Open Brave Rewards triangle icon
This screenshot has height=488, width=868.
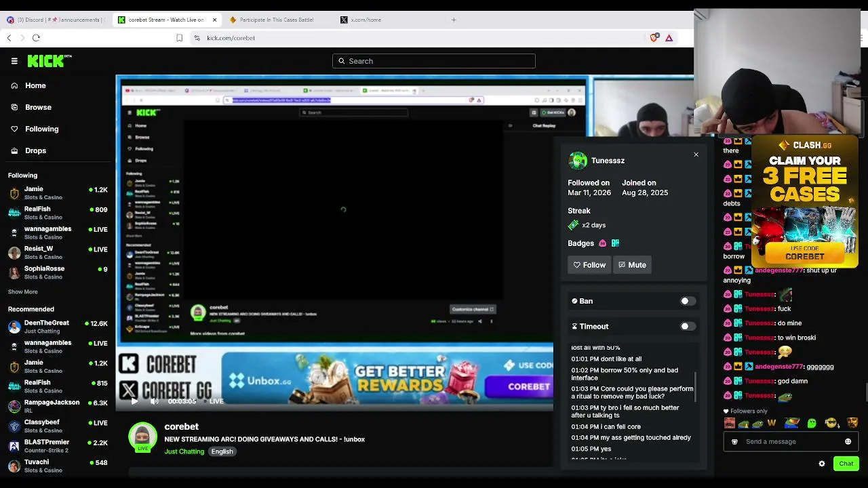[x=669, y=38]
